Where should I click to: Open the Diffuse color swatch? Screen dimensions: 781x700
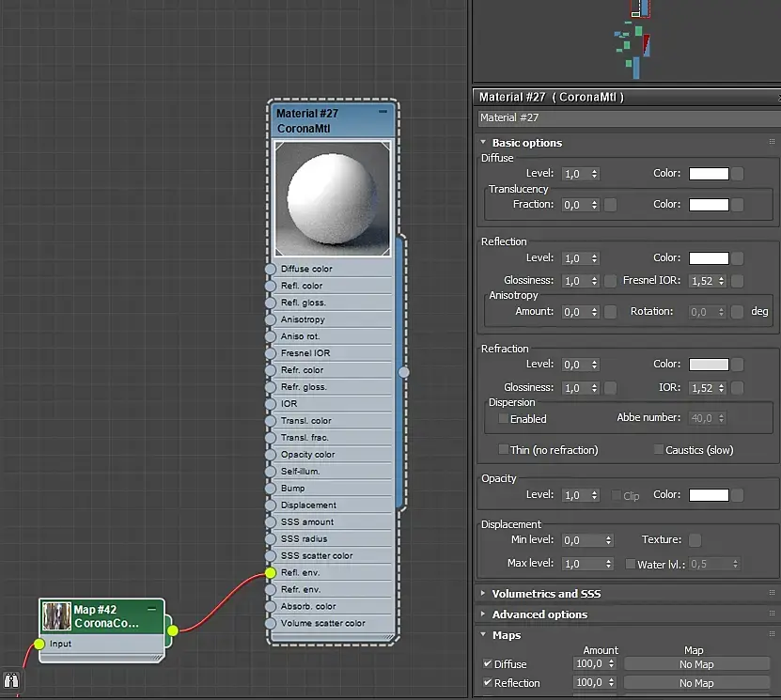click(709, 174)
